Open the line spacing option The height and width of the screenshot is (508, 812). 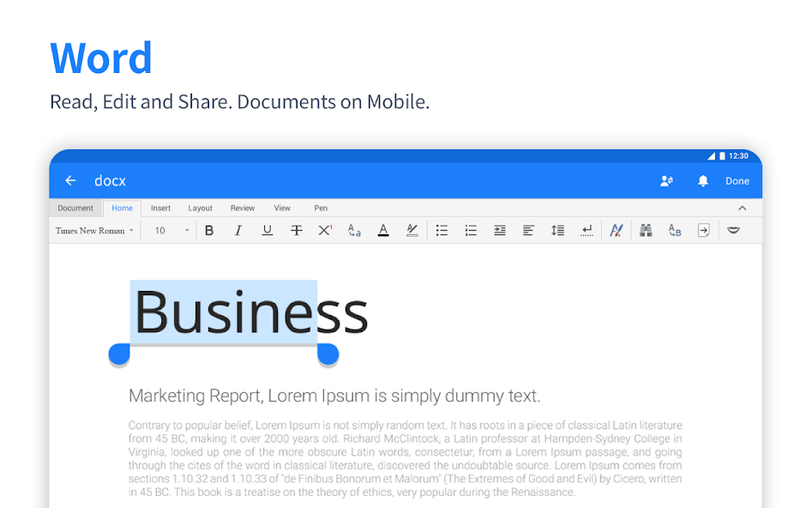tap(557, 231)
